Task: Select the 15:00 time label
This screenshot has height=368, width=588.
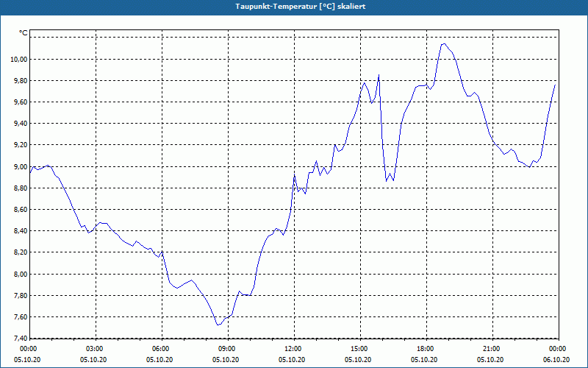Action: 360,349
